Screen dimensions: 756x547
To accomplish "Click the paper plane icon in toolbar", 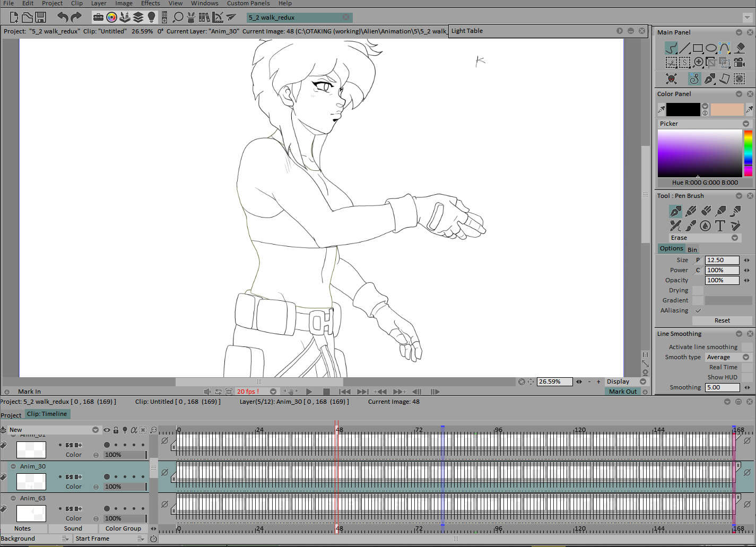I will [x=231, y=18].
